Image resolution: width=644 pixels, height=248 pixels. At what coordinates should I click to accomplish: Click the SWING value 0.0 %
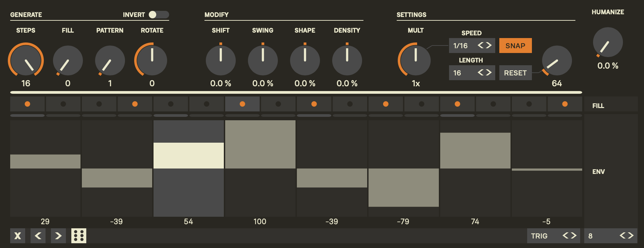[x=263, y=83]
